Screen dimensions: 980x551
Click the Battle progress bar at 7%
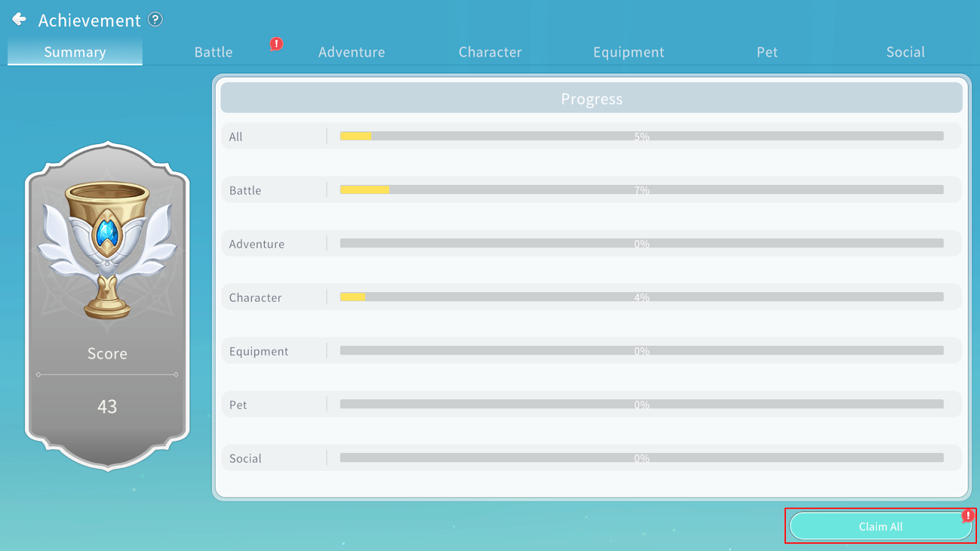tap(641, 190)
